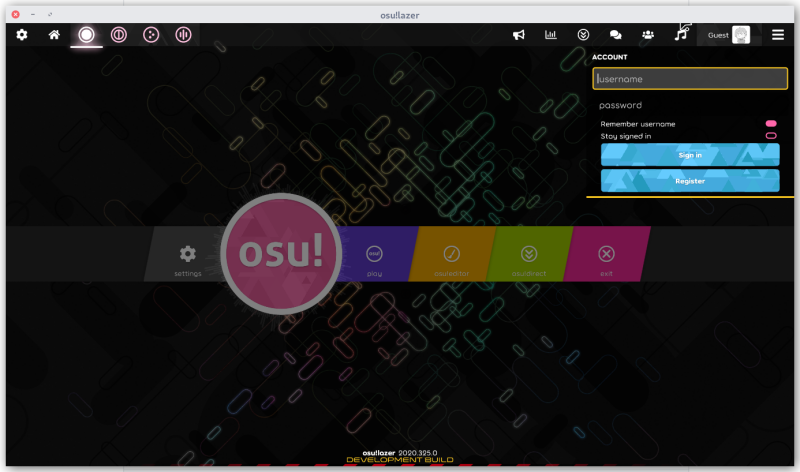The image size is (800, 472).
Task: Go to the home screen icon
Action: 54,35
